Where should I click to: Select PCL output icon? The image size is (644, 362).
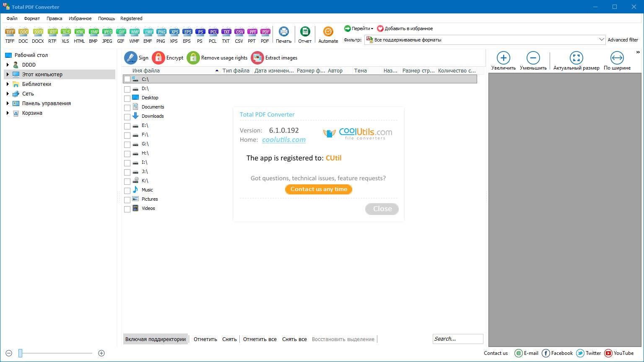click(x=213, y=35)
